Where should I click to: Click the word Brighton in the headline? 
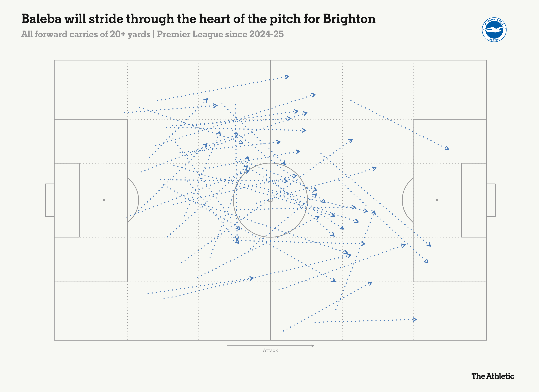pos(349,19)
